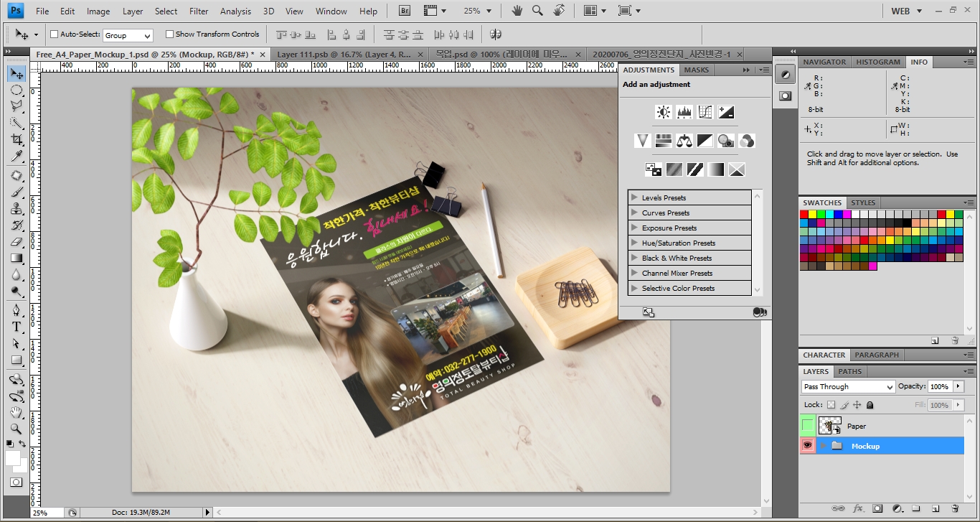Screen dimensions: 980x522
Task: Add a Gradient Map adjustment
Action: point(716,169)
